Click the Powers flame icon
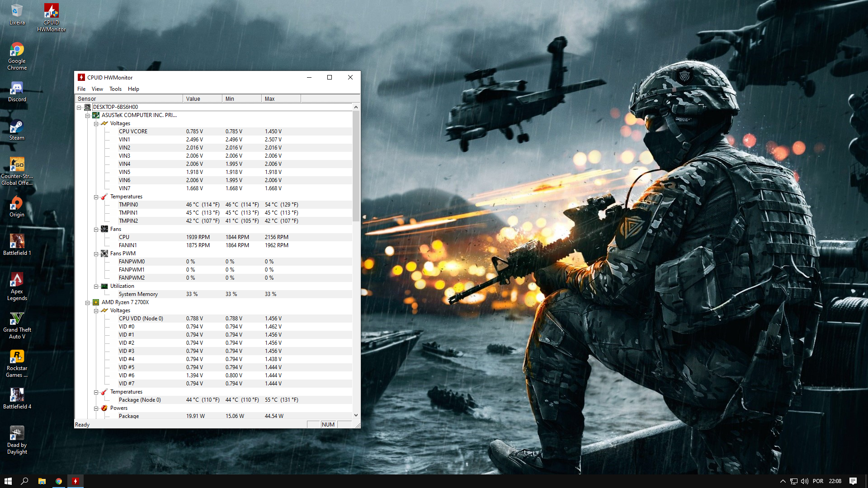Image resolution: width=868 pixels, height=488 pixels. (x=104, y=408)
